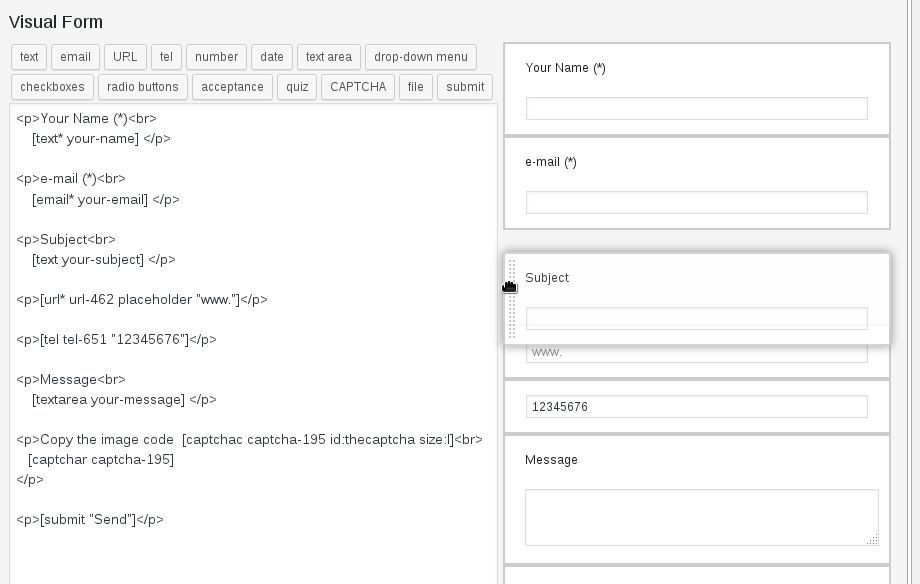This screenshot has height=584, width=920.
Task: Add a date field tag
Action: click(272, 57)
